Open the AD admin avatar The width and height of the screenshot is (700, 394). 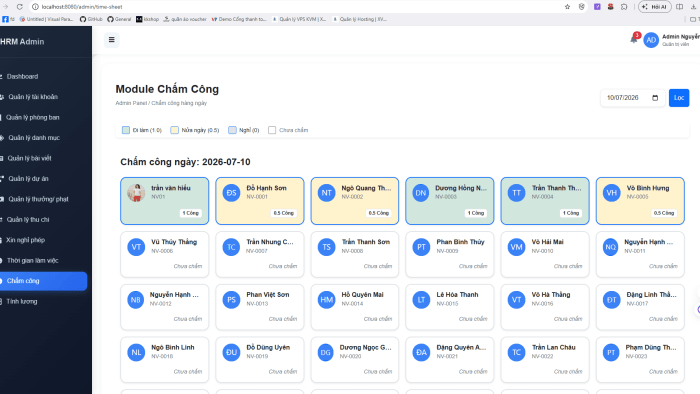(x=651, y=40)
